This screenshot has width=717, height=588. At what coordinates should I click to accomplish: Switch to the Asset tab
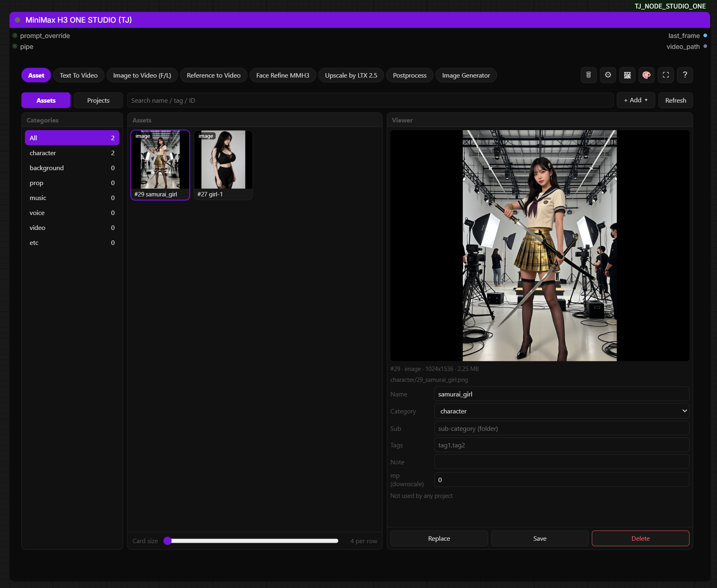[36, 75]
